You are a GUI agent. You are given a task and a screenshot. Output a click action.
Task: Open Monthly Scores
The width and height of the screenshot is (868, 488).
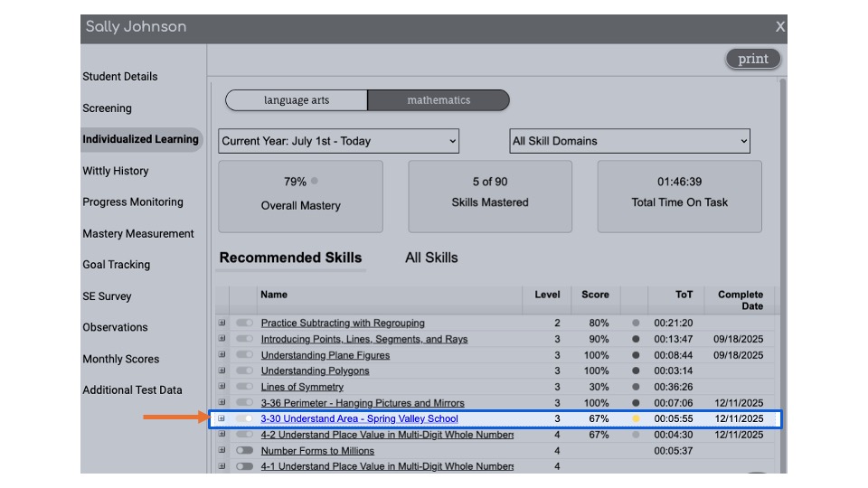pyautogui.click(x=120, y=359)
